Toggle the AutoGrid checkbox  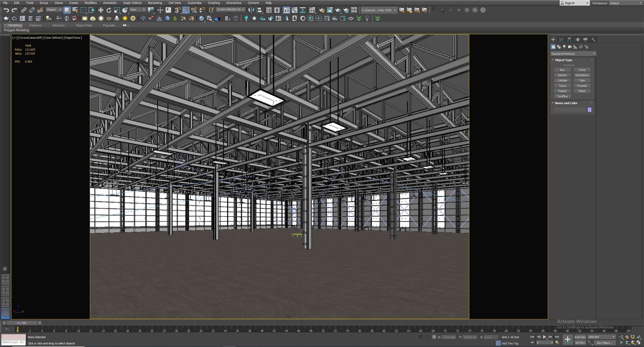(x=561, y=65)
